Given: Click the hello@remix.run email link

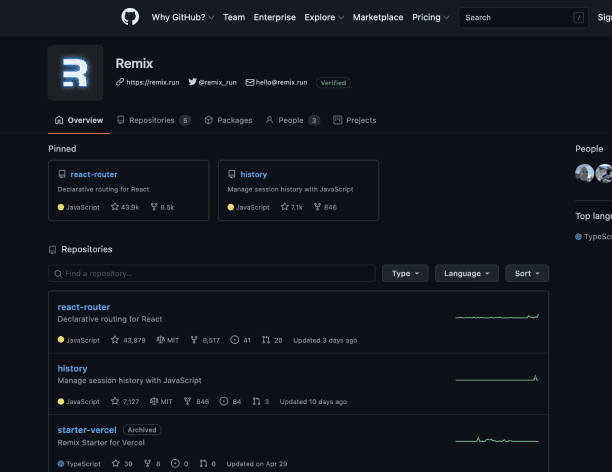Looking at the screenshot, I should coord(281,82).
